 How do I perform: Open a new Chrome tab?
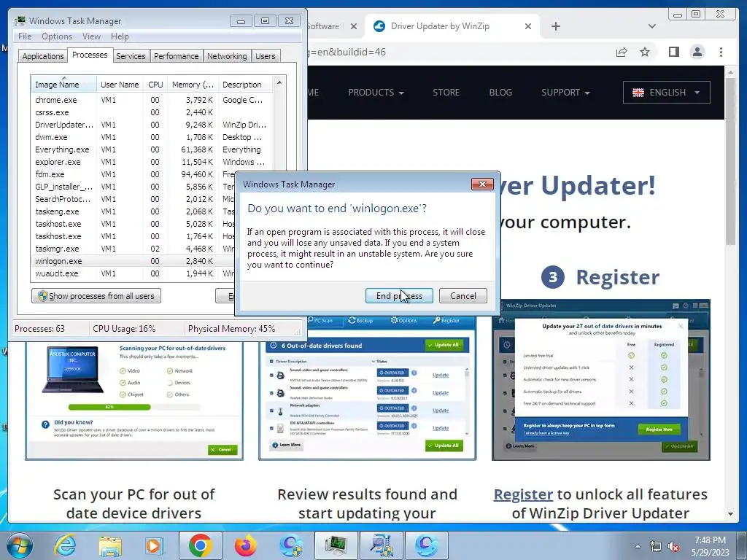click(555, 26)
